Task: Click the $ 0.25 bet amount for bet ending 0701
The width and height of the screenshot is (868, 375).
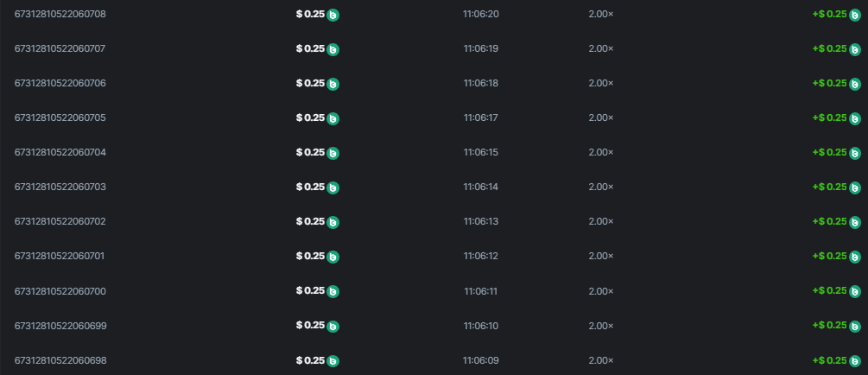Action: pyautogui.click(x=310, y=256)
